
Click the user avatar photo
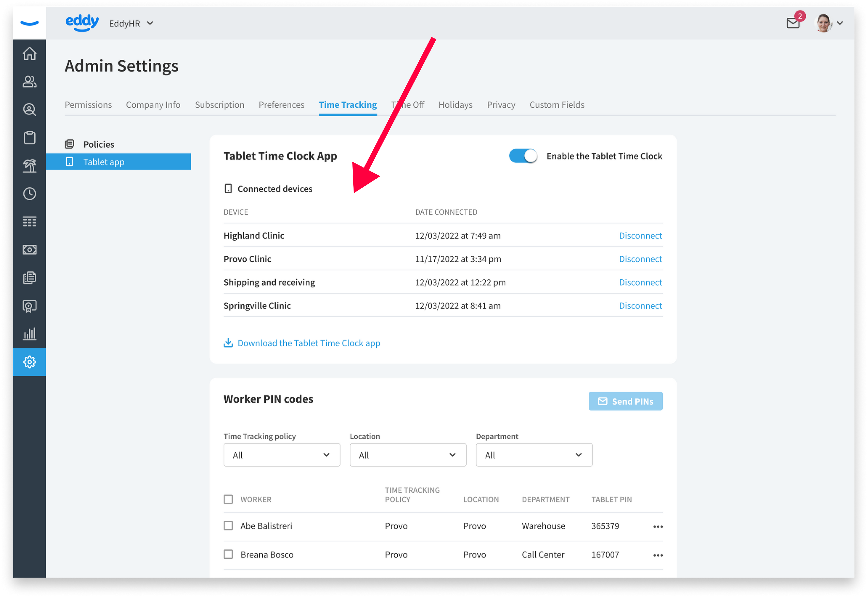tap(823, 23)
